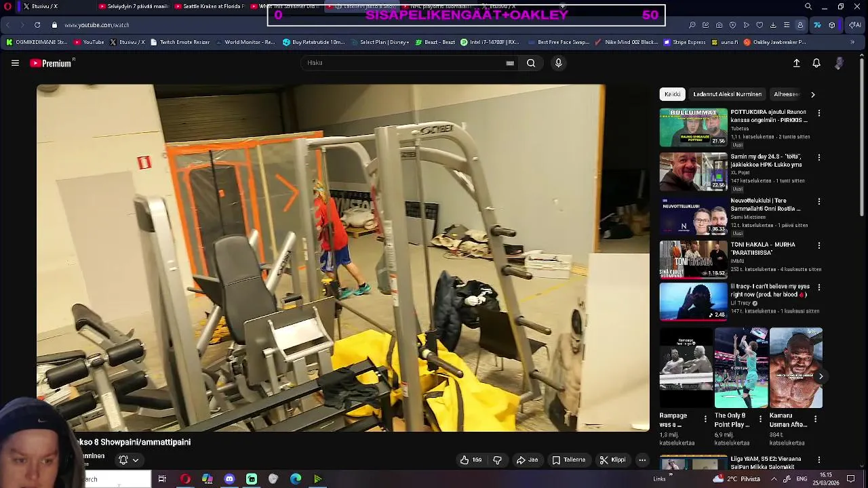This screenshot has width=868, height=488.
Task: Click the page vertical scrollbar
Action: point(863,136)
